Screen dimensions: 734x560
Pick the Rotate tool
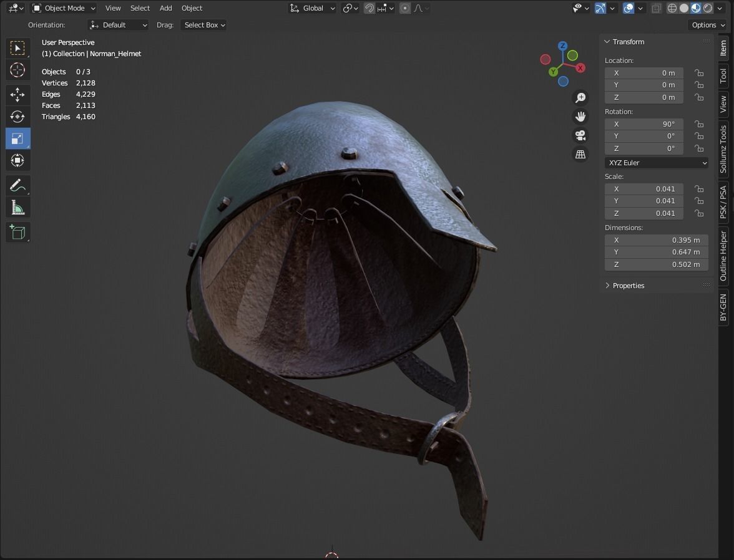(17, 117)
